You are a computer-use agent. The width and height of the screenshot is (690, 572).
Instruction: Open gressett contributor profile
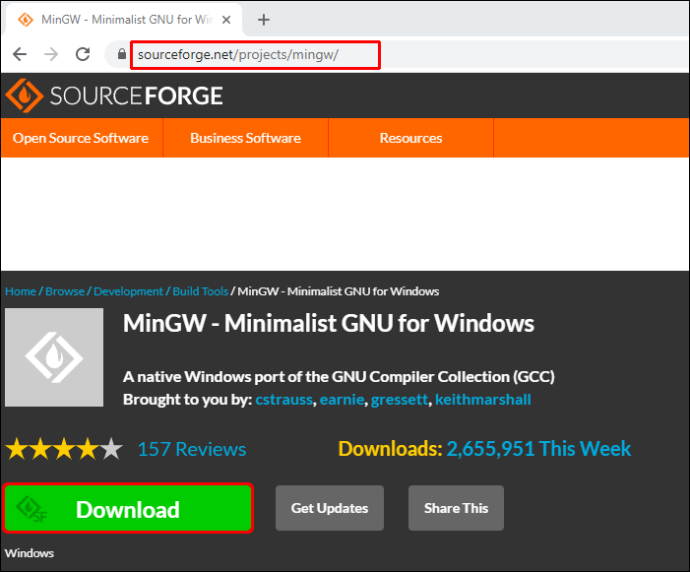coord(399,400)
